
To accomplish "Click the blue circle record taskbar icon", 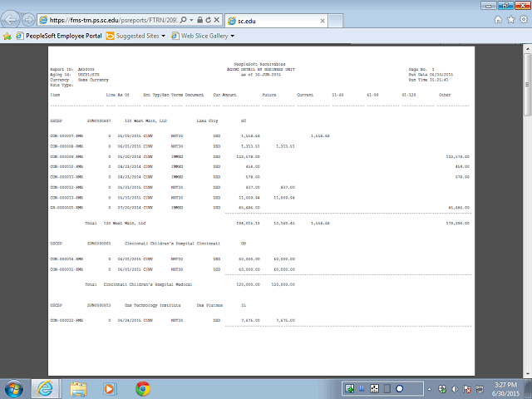I will [x=400, y=389].
